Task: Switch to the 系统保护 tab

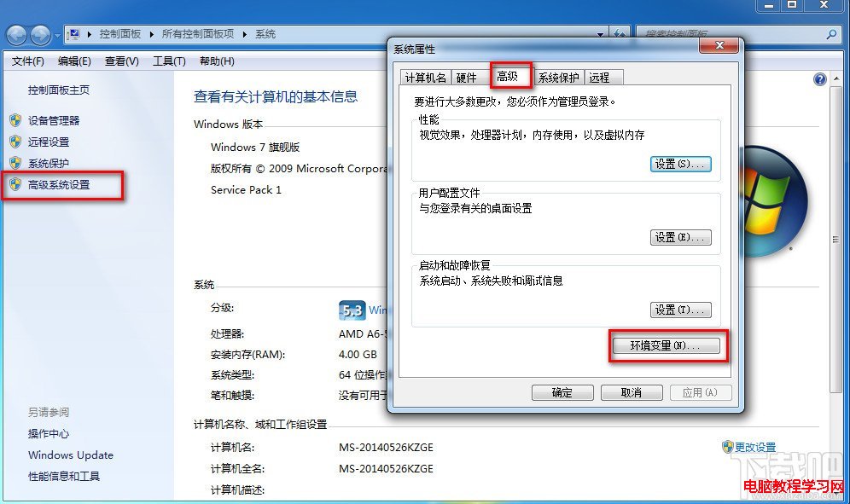Action: coord(558,78)
